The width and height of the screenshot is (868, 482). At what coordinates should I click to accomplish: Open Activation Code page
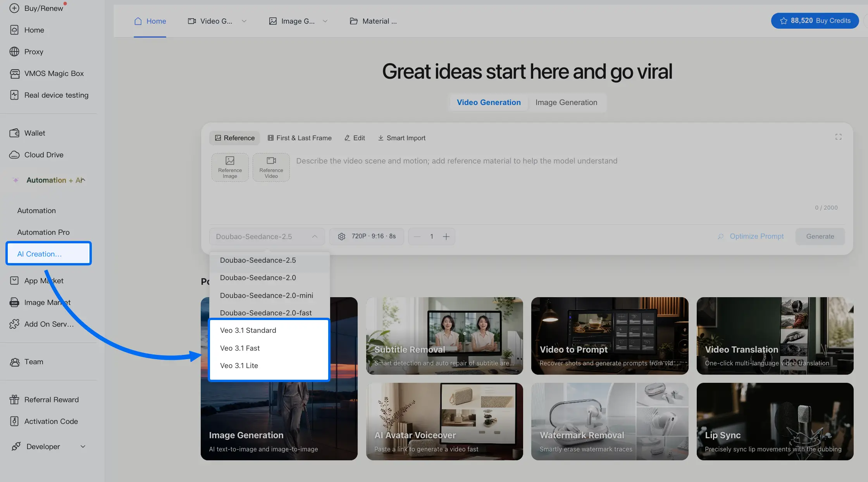point(44,421)
